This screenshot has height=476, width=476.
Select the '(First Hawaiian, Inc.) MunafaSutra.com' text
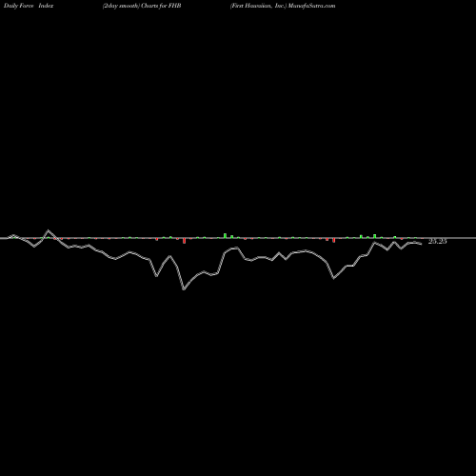[x=283, y=6]
